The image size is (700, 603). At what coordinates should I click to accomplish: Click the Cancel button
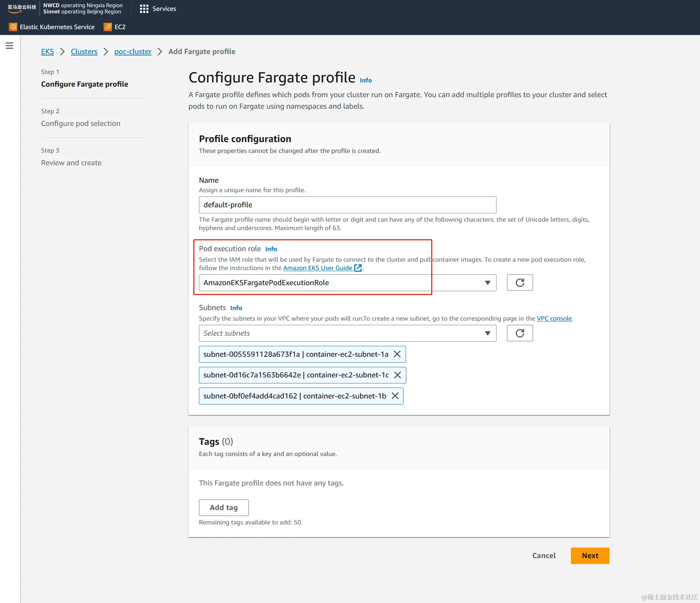pos(544,556)
